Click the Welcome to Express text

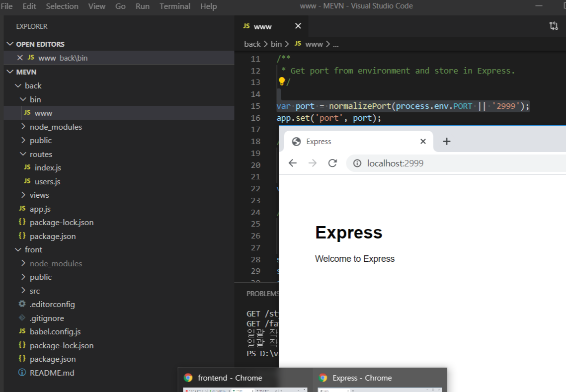tap(354, 259)
